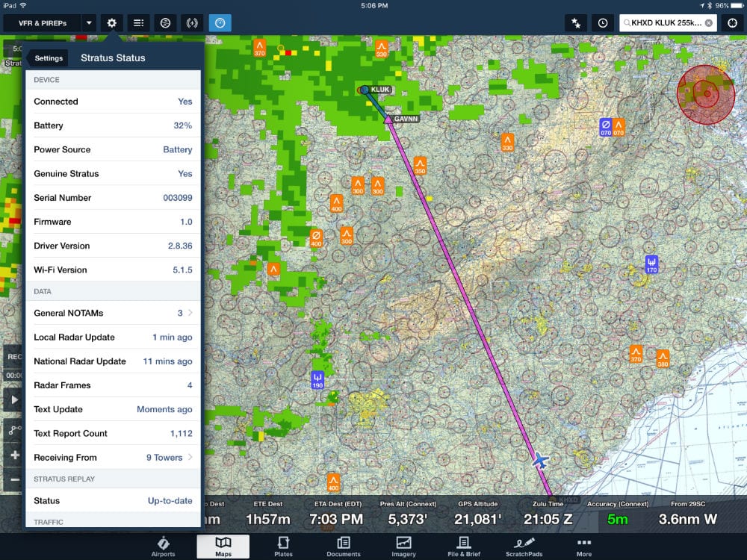
Task: Tap the Stratus Replay Status row
Action: pos(113,500)
